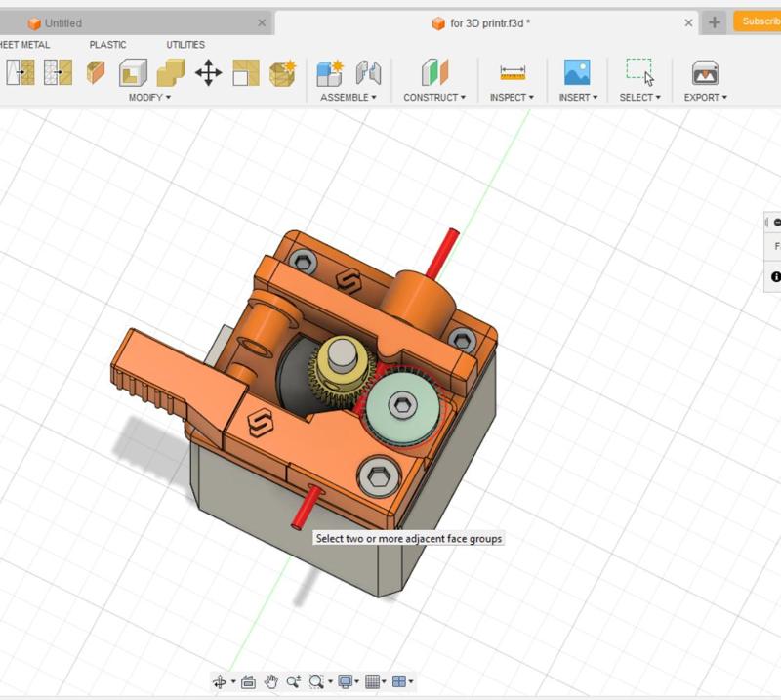Click the Measure ruler icon
Viewport: 781px width, 700px height.
click(x=512, y=73)
